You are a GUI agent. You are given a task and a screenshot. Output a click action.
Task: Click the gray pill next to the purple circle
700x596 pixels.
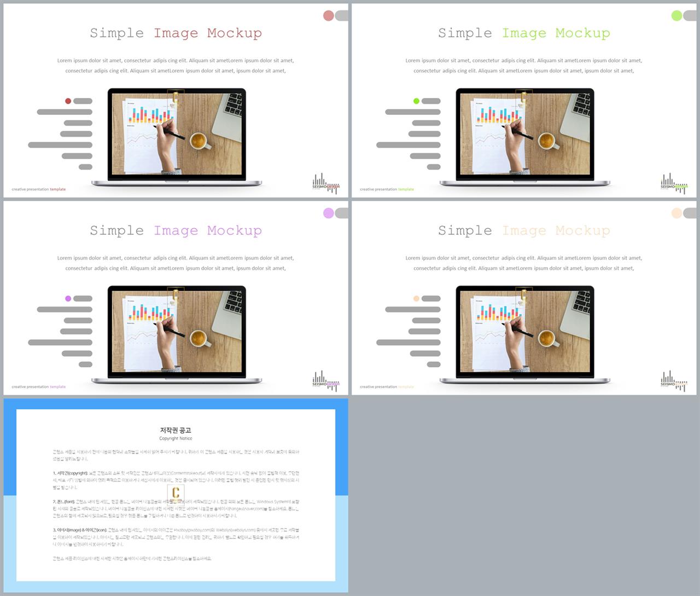click(x=342, y=213)
